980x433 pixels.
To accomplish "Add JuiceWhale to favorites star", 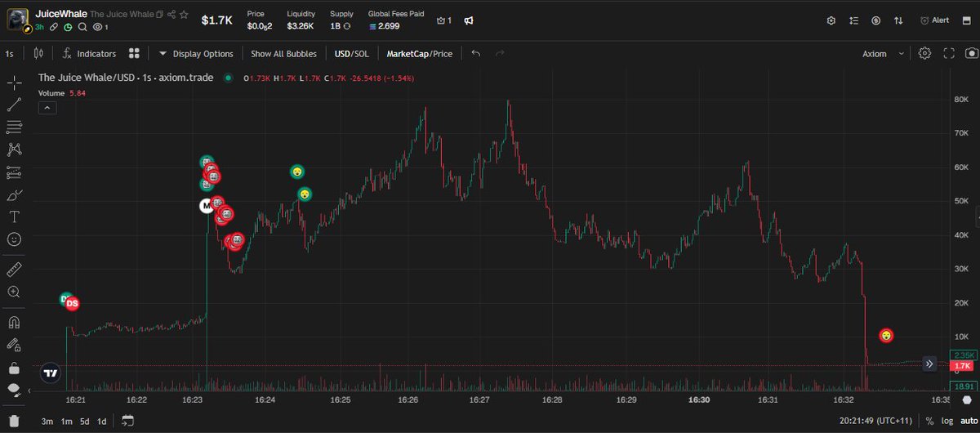I will 184,15.
